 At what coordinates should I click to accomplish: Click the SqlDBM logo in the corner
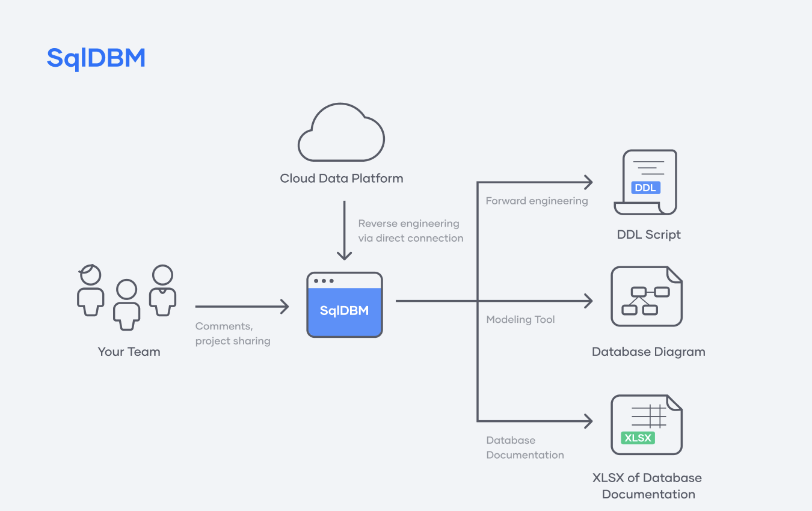coord(96,59)
